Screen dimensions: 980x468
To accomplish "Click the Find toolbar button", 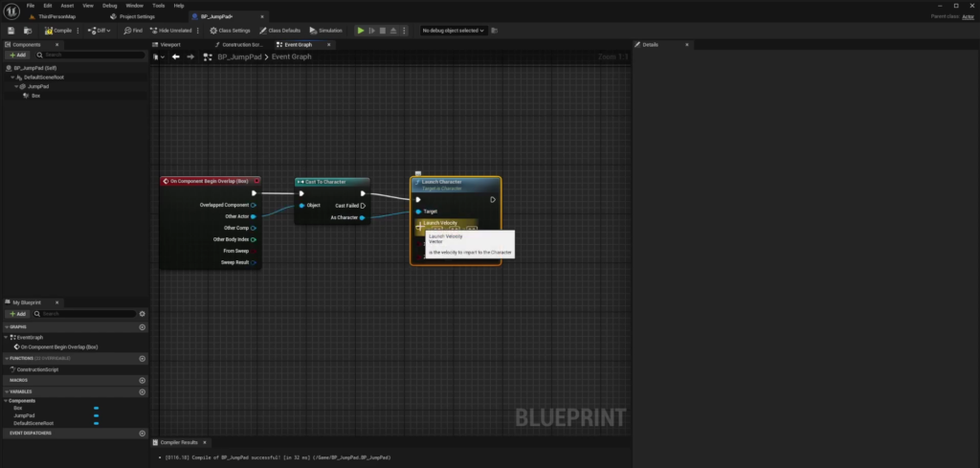I will [133, 31].
